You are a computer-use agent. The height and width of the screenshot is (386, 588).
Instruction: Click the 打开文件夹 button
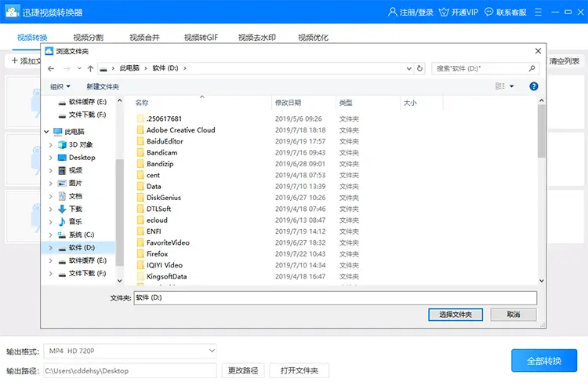pyautogui.click(x=299, y=370)
